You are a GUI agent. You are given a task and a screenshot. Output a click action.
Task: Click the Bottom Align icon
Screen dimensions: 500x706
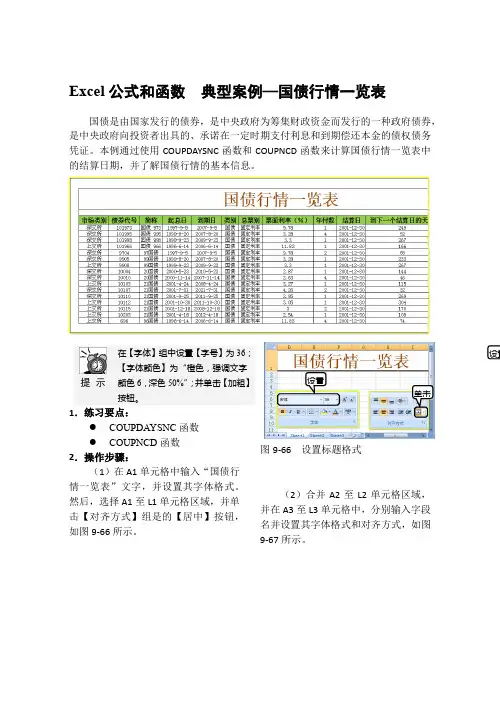tap(391, 401)
